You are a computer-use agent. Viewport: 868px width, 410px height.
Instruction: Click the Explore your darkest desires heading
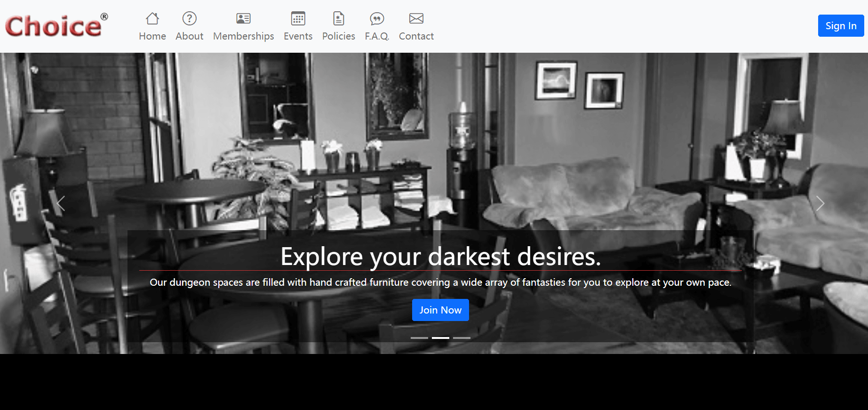pyautogui.click(x=440, y=257)
